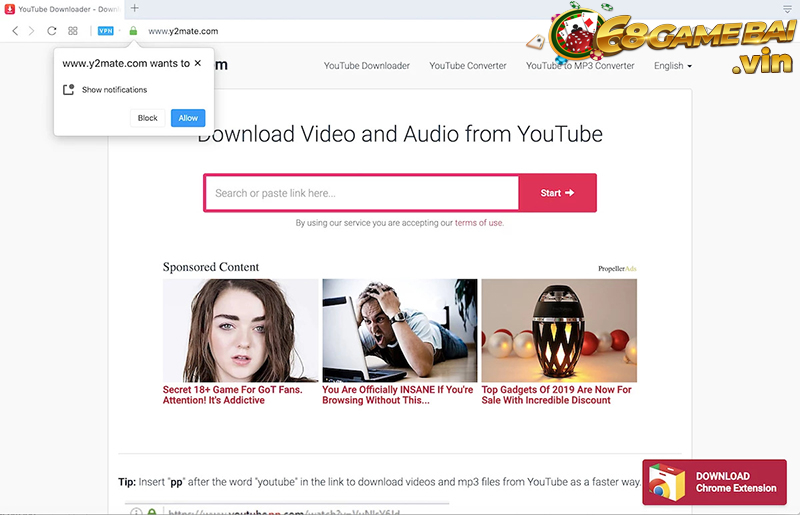Click the browser forward arrow
Image resolution: width=800 pixels, height=515 pixels.
[31, 31]
